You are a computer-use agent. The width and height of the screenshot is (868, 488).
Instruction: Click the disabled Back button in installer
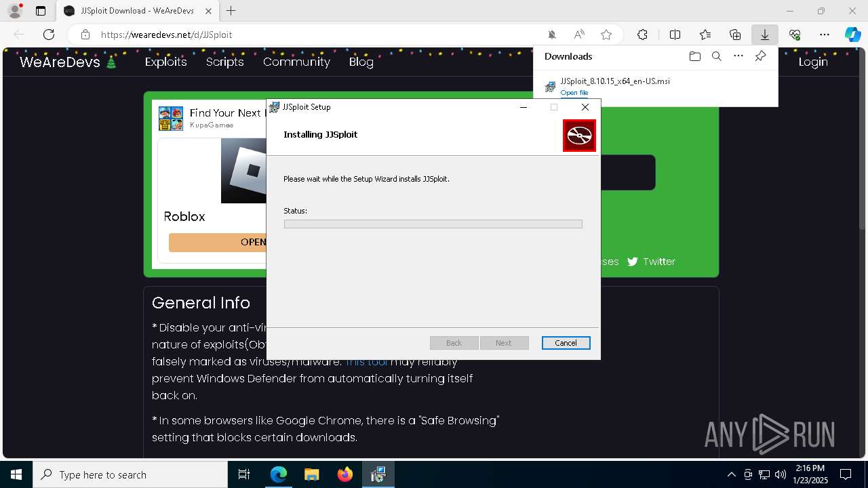(454, 343)
